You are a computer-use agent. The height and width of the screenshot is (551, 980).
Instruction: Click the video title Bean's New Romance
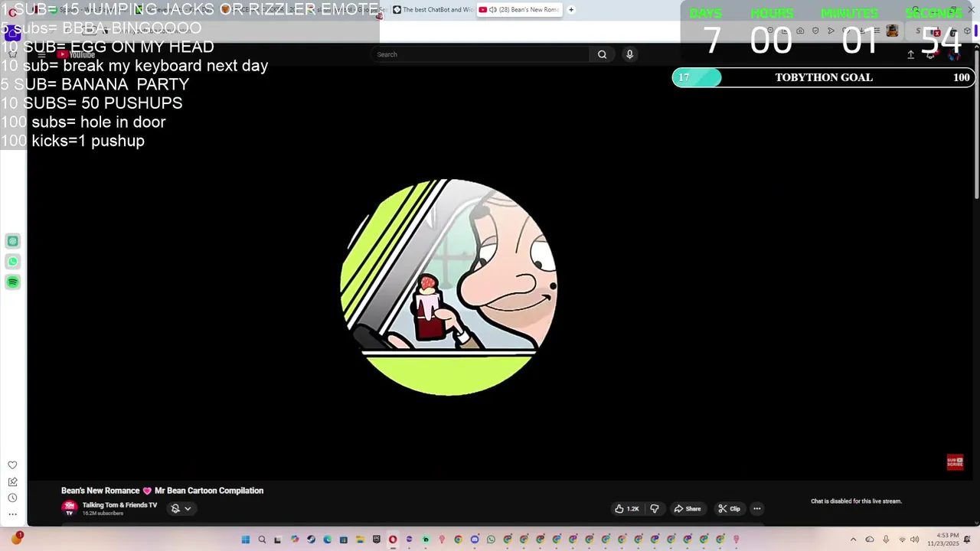pyautogui.click(x=162, y=491)
